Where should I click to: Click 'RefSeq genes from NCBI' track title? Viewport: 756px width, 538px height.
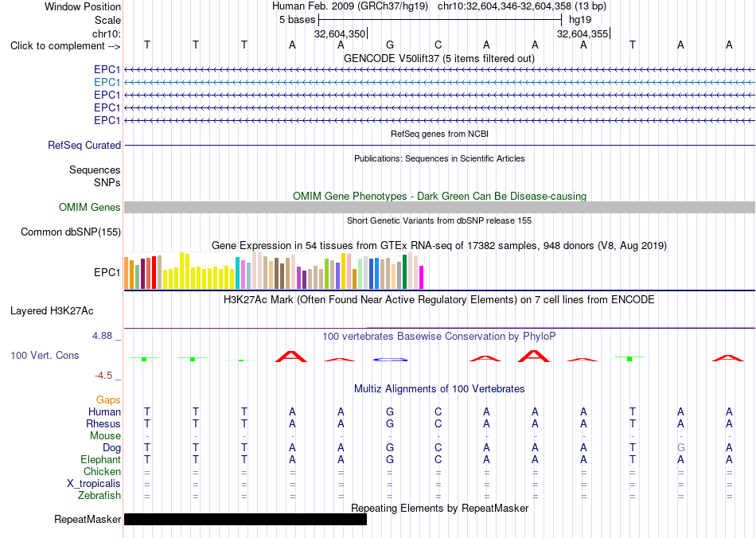tap(440, 134)
